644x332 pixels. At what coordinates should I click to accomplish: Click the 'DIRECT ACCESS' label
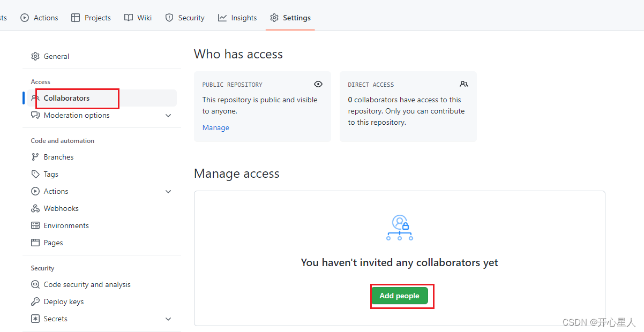(371, 85)
